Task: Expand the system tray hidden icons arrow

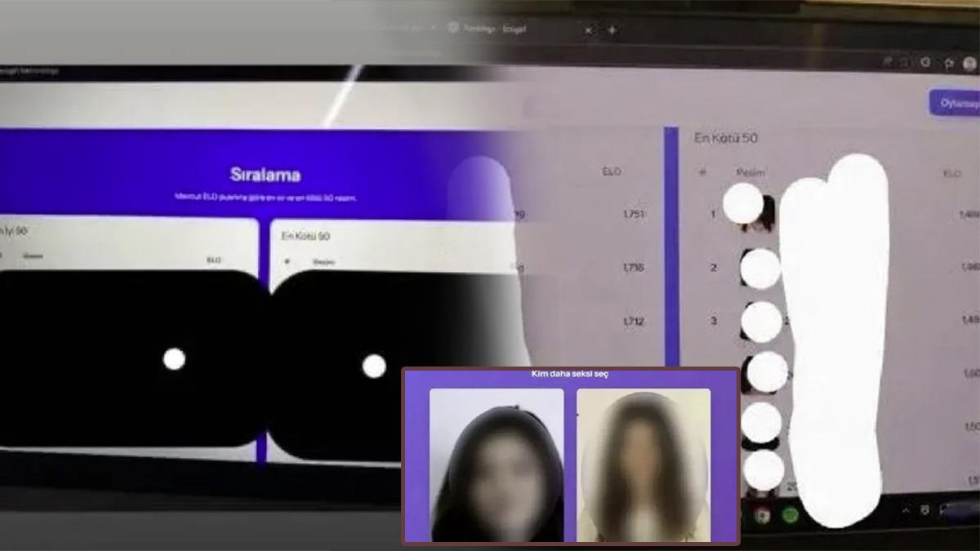Action: tap(905, 510)
